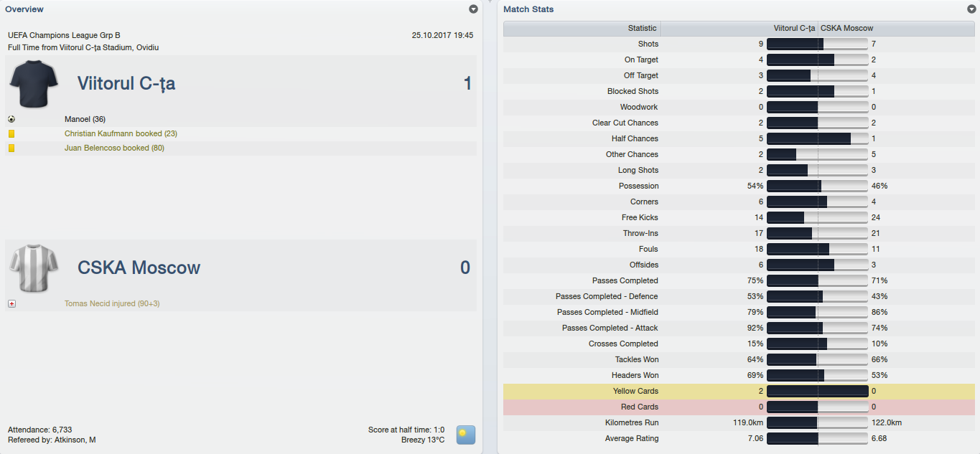The height and width of the screenshot is (454, 980).
Task: Click the goal ball icon beside Manoel
Action: tap(11, 119)
